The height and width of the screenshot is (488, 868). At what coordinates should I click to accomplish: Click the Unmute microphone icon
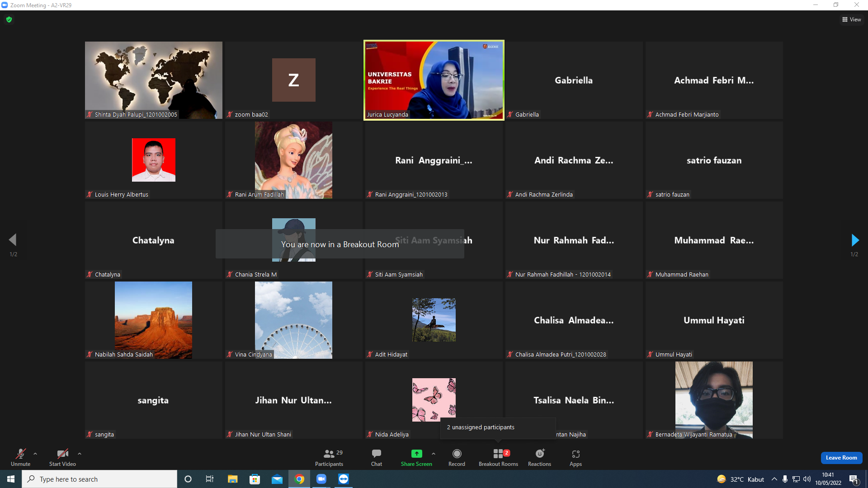pos(21,454)
